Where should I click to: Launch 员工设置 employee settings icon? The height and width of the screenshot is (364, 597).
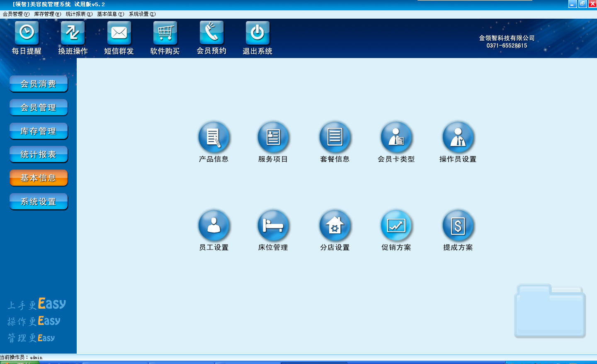[x=214, y=226]
